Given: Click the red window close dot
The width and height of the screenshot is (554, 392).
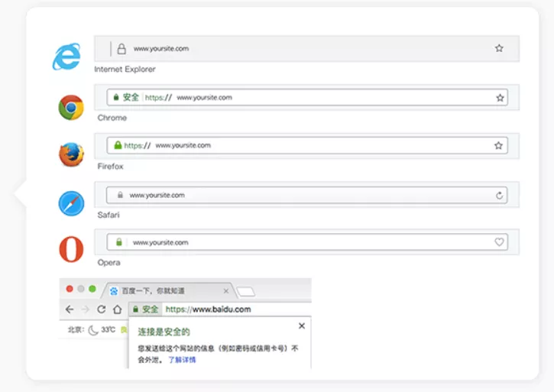Looking at the screenshot, I should tap(70, 289).
